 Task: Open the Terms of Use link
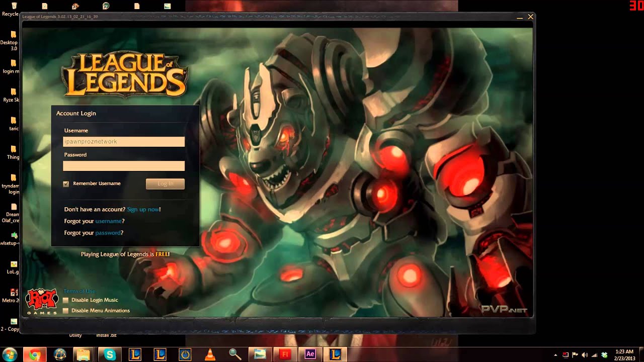79,291
